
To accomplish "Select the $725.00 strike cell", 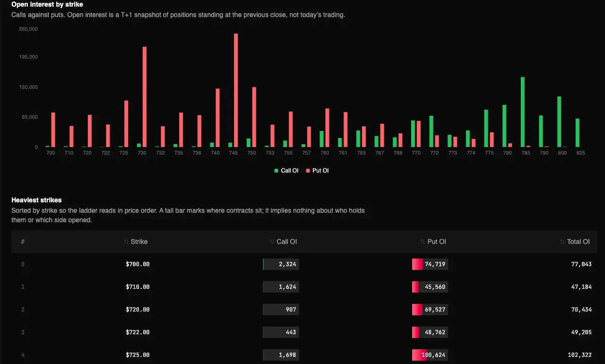I will (138, 355).
